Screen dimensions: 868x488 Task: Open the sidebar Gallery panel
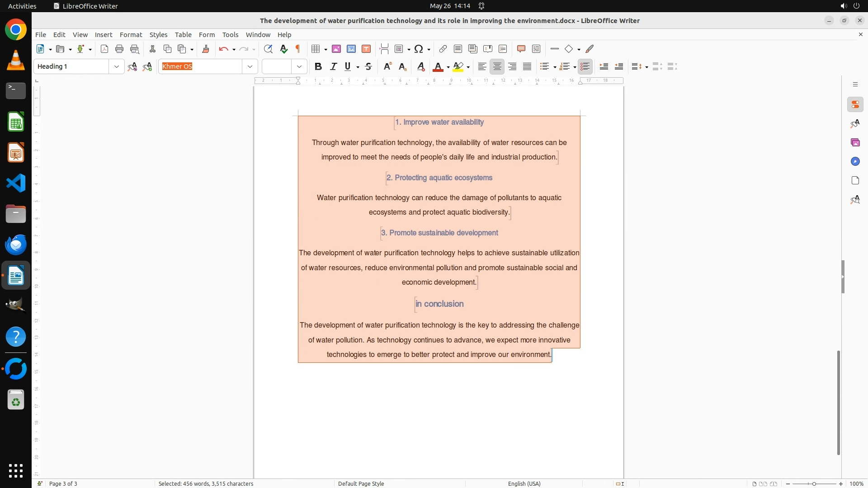coord(855,143)
